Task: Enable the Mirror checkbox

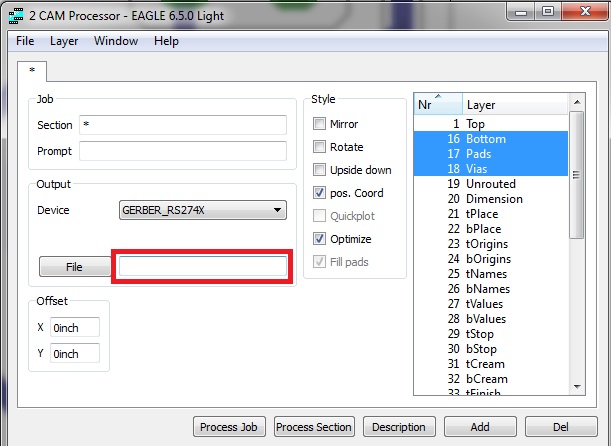Action: pos(320,124)
